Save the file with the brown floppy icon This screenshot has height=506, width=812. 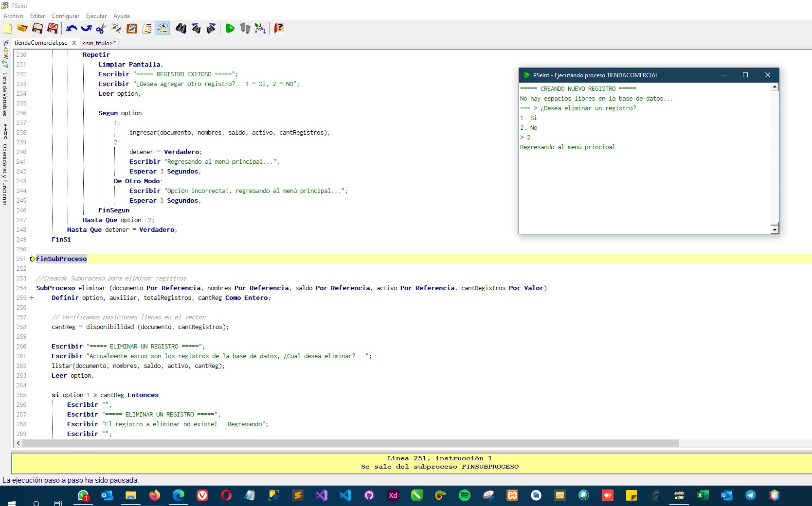coord(37,28)
